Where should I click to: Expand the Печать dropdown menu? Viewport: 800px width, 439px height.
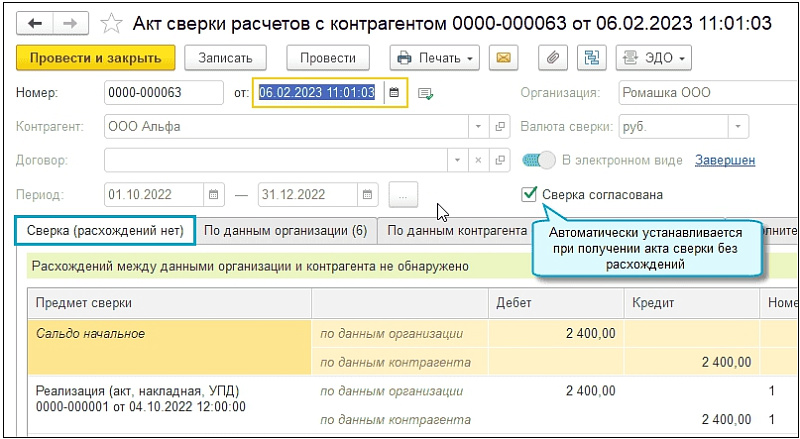click(435, 58)
